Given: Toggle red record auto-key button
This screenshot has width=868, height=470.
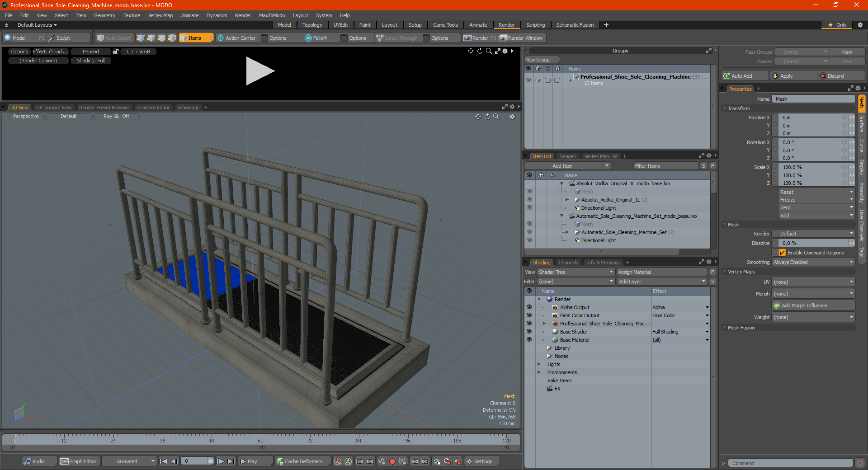Looking at the screenshot, I should point(392,461).
